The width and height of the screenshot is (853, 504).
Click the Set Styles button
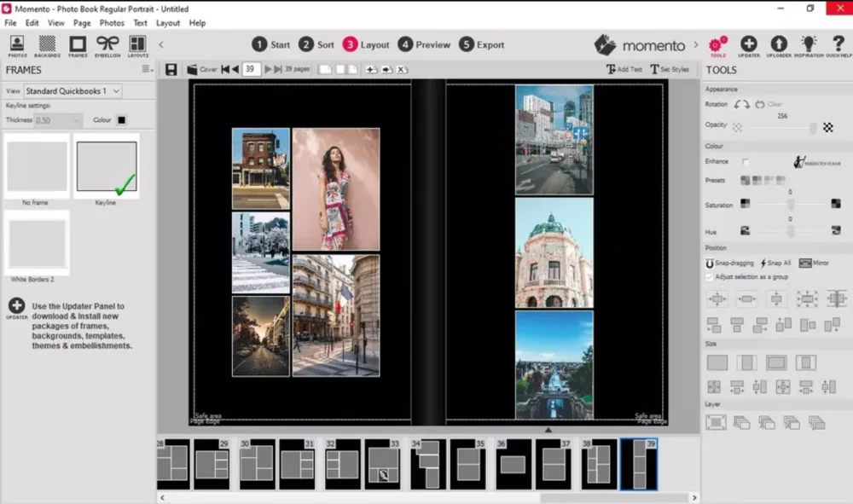pos(670,69)
